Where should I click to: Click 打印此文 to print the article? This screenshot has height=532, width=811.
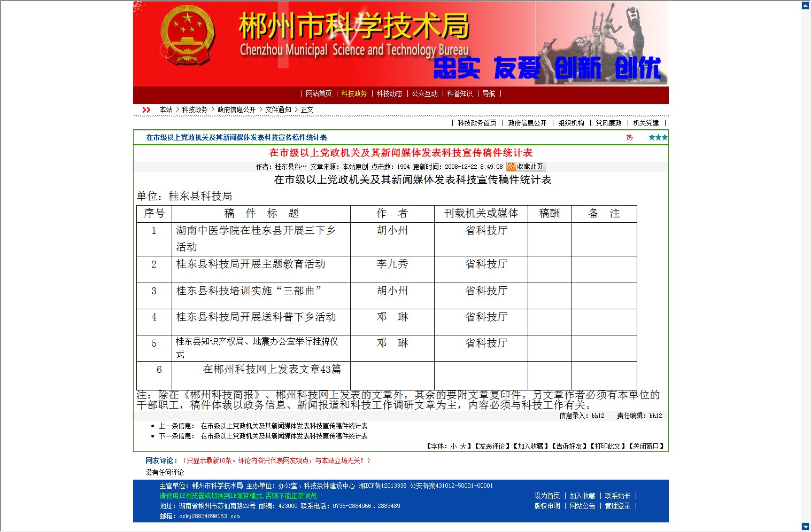(608, 447)
